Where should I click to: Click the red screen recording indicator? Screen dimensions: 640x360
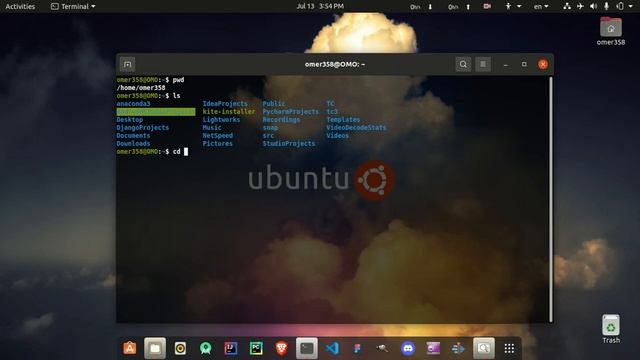click(487, 6)
